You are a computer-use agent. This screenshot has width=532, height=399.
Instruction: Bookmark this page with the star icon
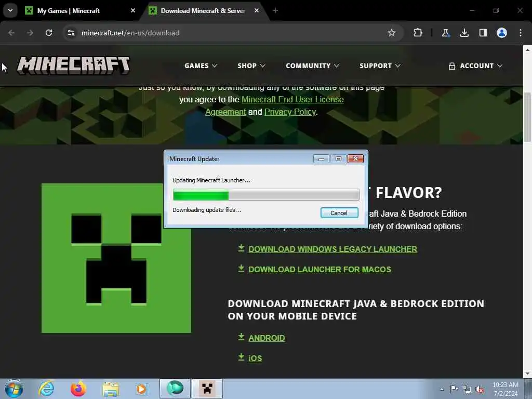coord(392,33)
